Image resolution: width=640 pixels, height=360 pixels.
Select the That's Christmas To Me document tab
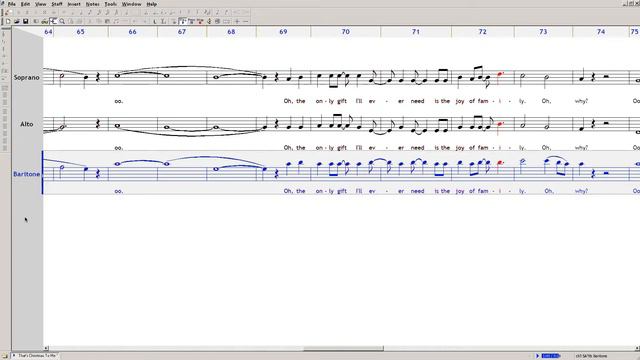[35, 356]
